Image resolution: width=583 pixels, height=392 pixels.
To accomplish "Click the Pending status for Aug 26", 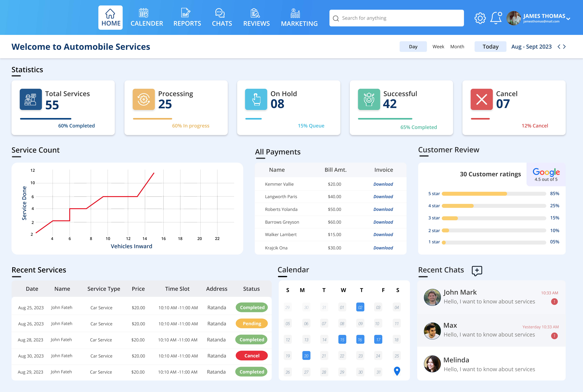I will [x=252, y=324].
